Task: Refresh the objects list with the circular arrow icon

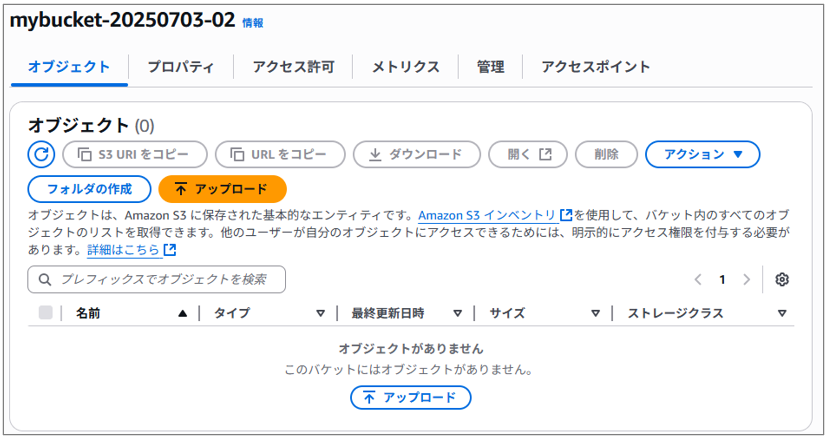Action: click(x=41, y=154)
